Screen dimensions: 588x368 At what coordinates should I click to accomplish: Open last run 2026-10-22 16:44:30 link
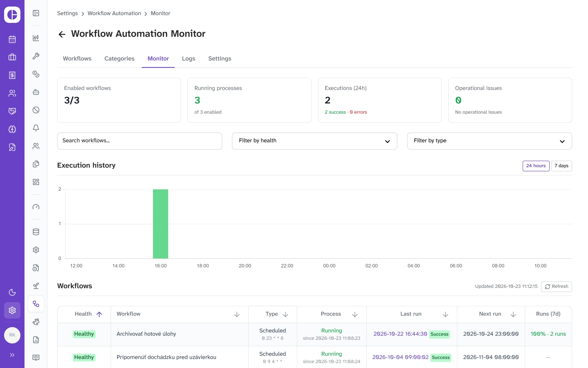400,334
